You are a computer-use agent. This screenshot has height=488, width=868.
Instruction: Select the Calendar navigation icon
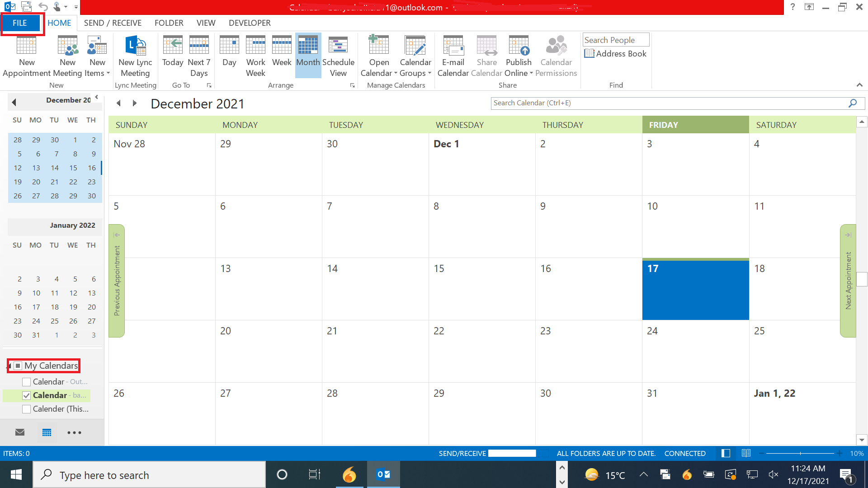coord(47,432)
